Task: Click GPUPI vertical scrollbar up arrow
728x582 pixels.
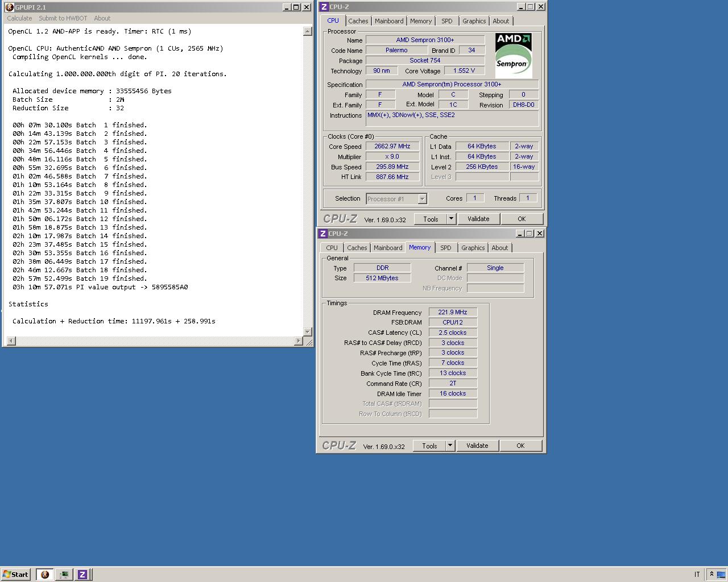Action: [308, 31]
